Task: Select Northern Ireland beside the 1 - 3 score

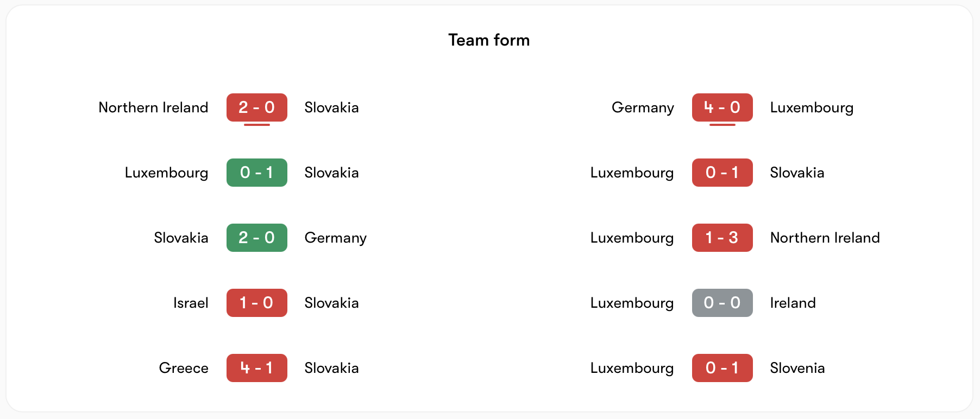Action: click(x=825, y=238)
